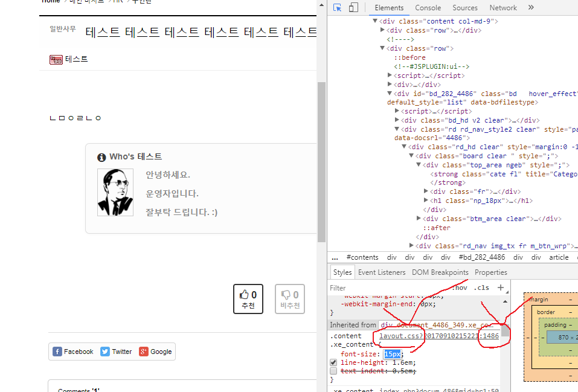This screenshot has height=392, width=578.
Task: Click the thumbs-down 비추천 button
Action: (290, 299)
